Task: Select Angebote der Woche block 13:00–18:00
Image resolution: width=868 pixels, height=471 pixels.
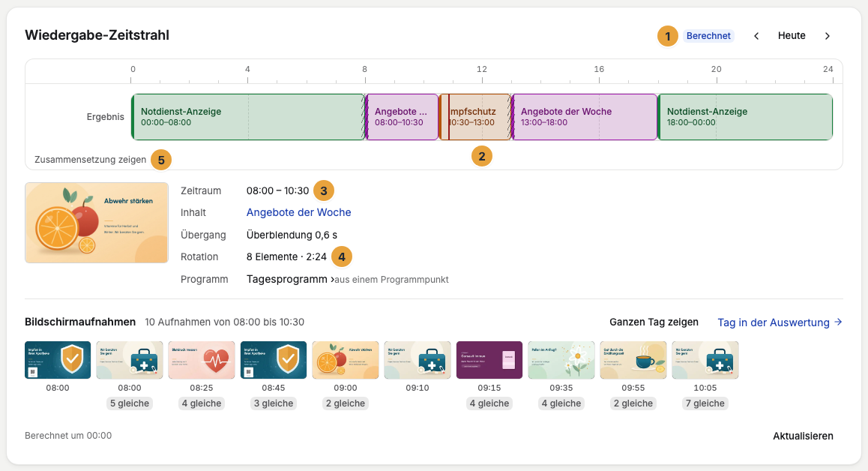Action: point(585,117)
